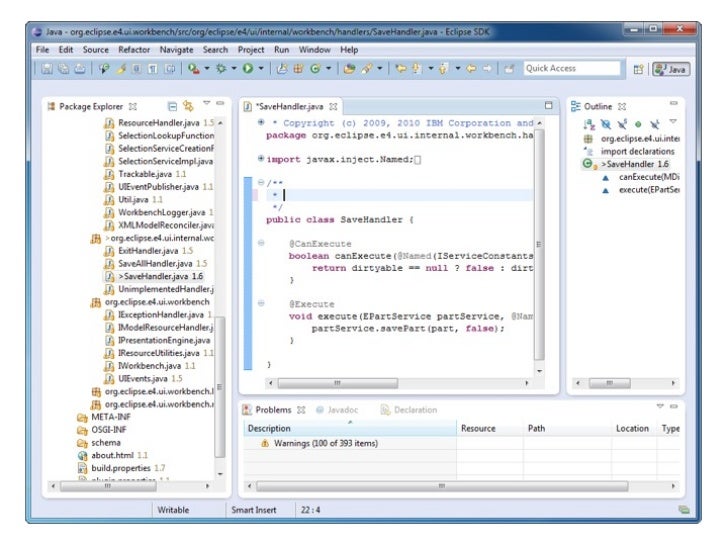
Task: Select the execute method in the Outline
Action: (x=641, y=190)
